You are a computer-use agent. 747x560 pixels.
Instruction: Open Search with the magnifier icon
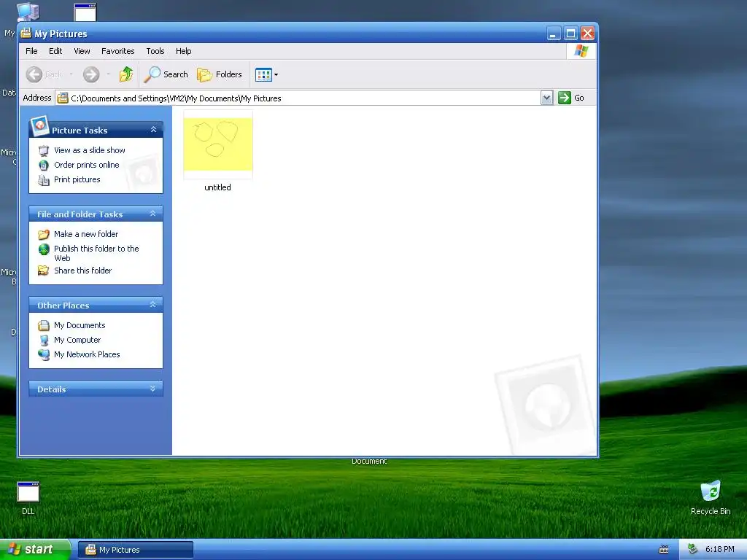166,74
